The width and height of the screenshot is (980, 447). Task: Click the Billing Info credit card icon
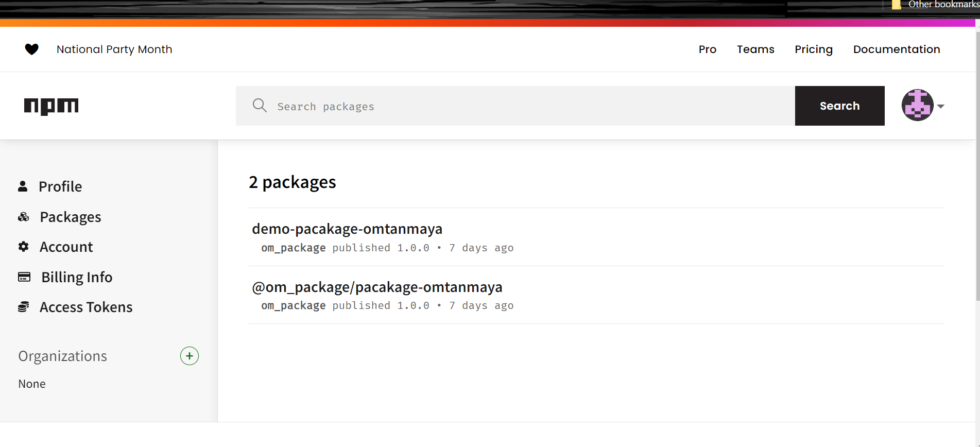pyautogui.click(x=24, y=277)
